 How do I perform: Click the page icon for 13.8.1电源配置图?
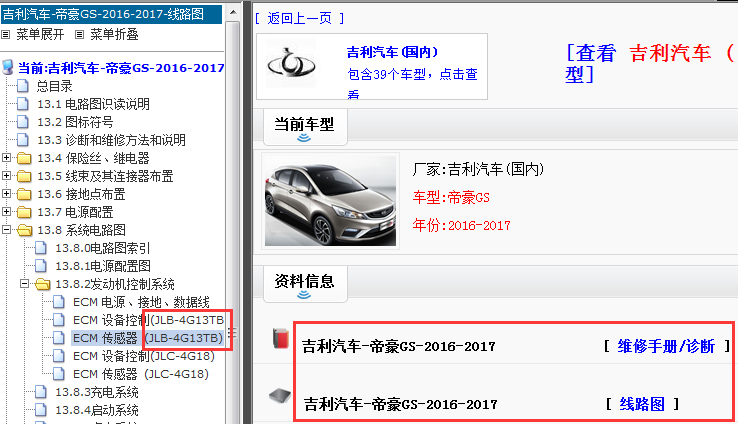[x=41, y=265]
